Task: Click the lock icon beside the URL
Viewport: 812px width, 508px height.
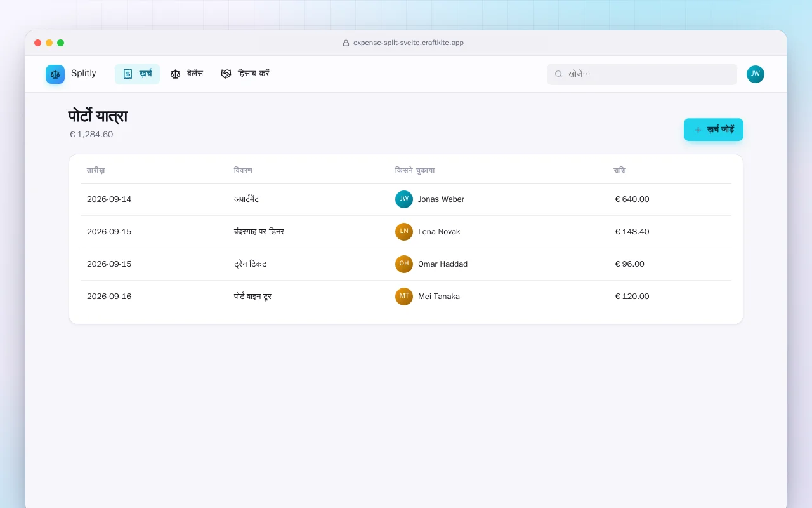Action: (346, 43)
